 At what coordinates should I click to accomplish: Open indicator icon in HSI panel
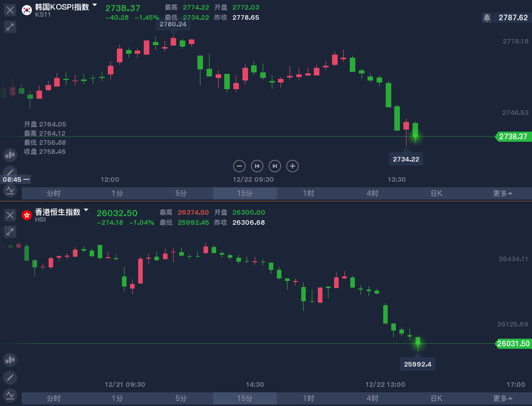click(10, 395)
